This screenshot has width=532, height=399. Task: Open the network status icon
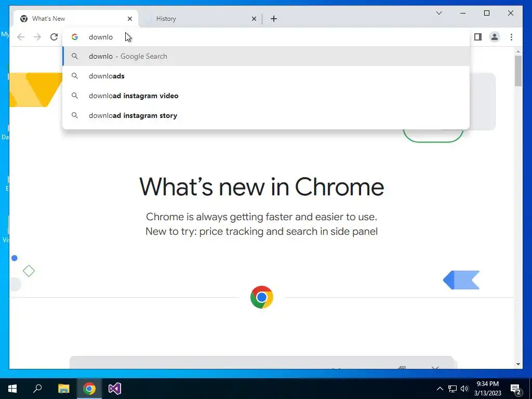[453, 389]
